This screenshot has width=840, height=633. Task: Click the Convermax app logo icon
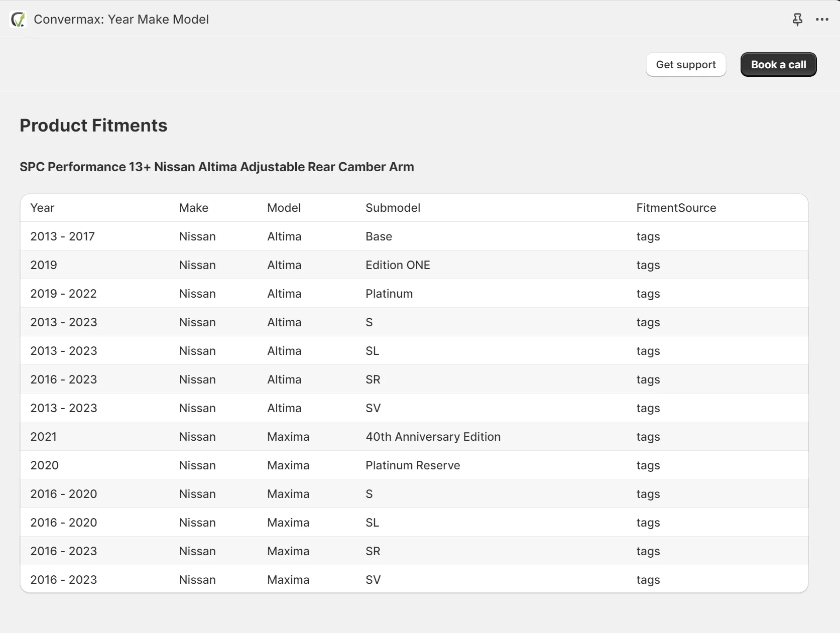click(18, 20)
